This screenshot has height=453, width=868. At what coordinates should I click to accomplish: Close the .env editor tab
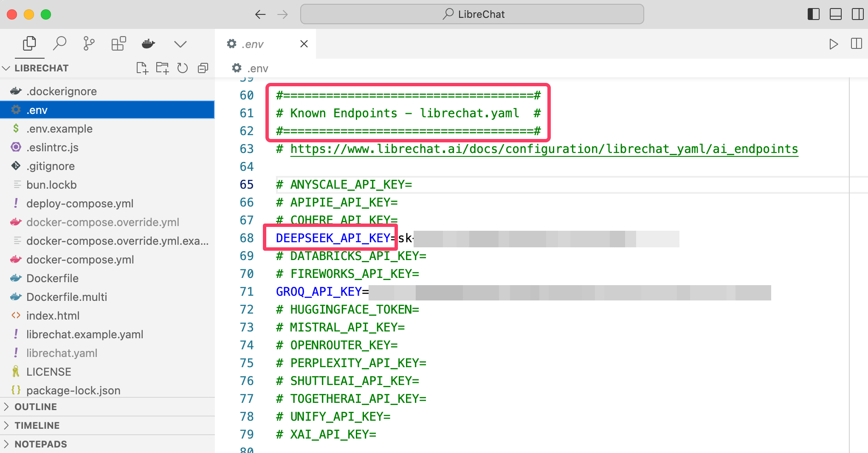pyautogui.click(x=304, y=44)
